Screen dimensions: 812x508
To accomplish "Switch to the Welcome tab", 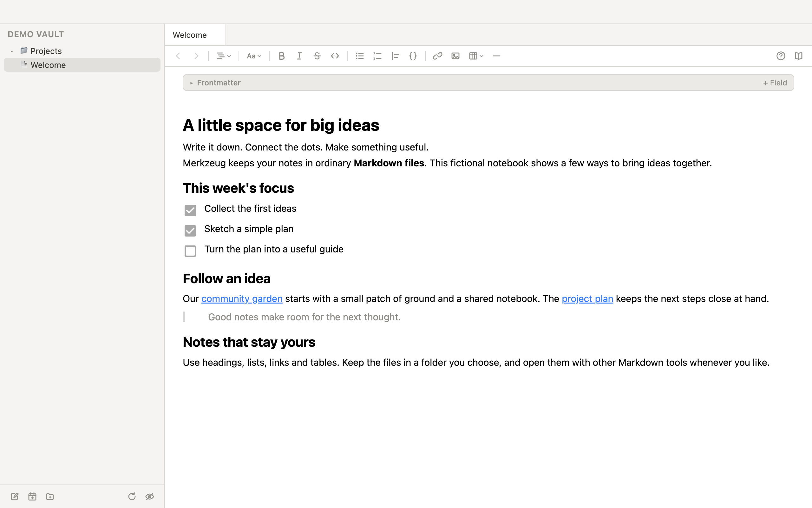I will [195, 35].
